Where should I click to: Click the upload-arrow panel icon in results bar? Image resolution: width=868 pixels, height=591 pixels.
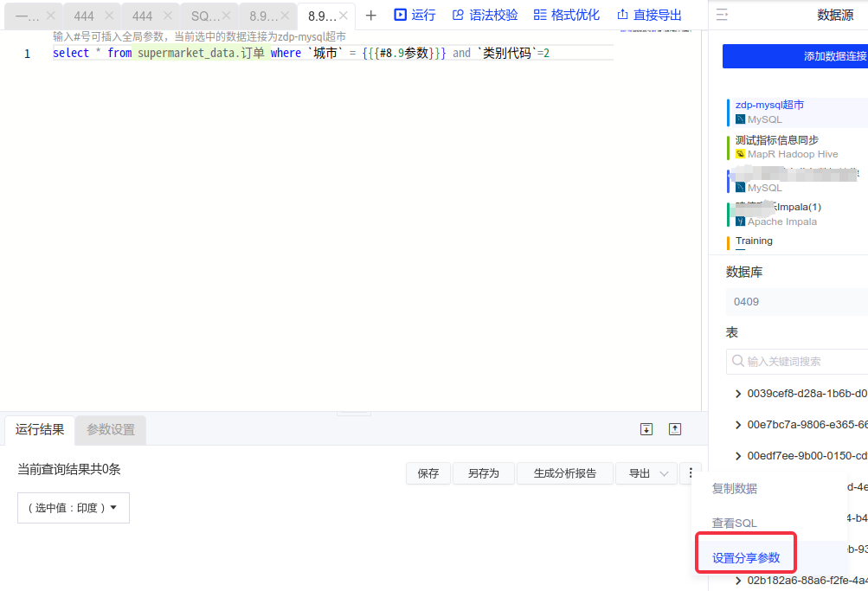(x=675, y=429)
